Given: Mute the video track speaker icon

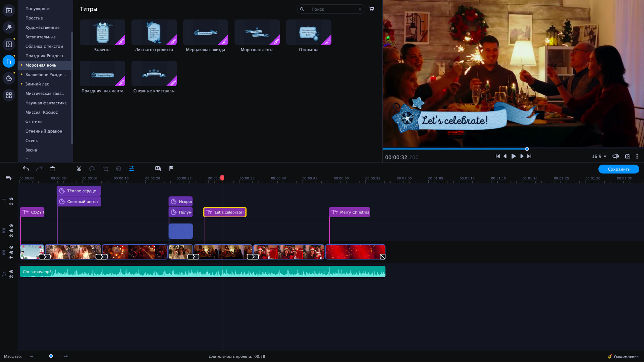Looking at the screenshot, I should click(11, 252).
